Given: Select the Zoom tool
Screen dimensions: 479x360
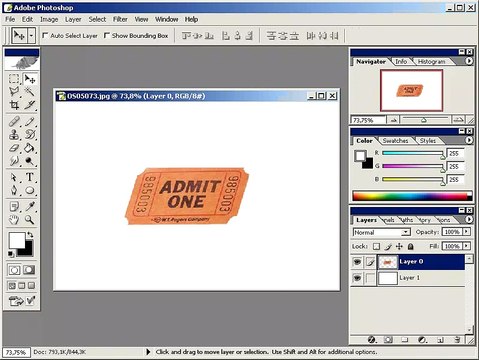Looking at the screenshot, I should point(30,220).
